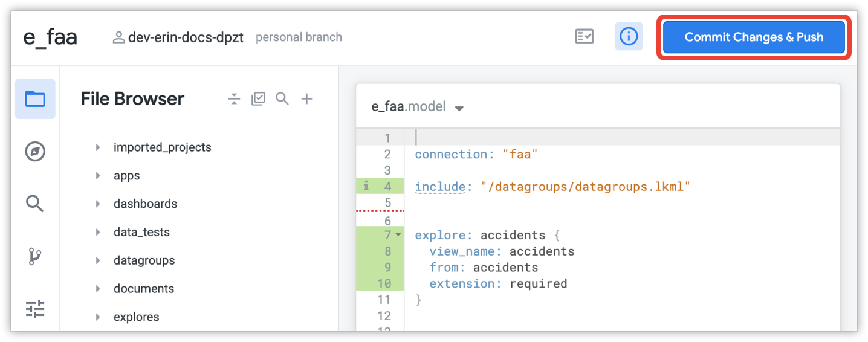Expand the dashboards folder
This screenshot has height=342, width=868.
pyautogui.click(x=98, y=204)
